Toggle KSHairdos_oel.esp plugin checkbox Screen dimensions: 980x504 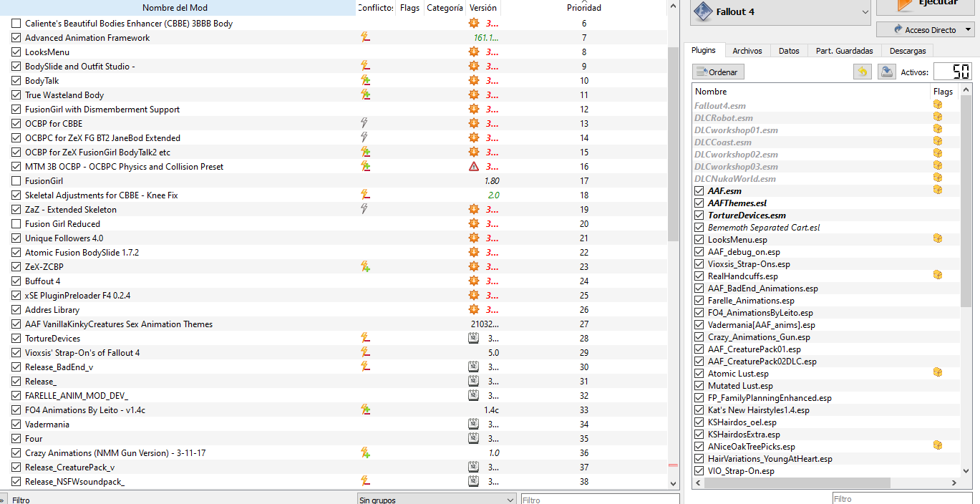pos(699,422)
